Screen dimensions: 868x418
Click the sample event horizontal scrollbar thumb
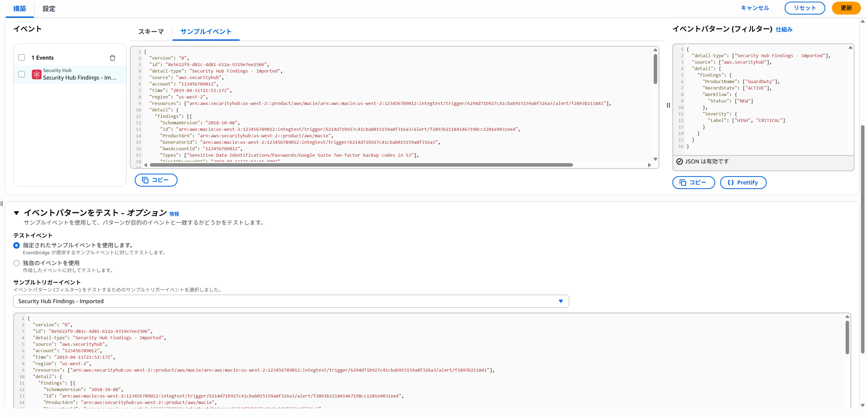[x=361, y=165]
